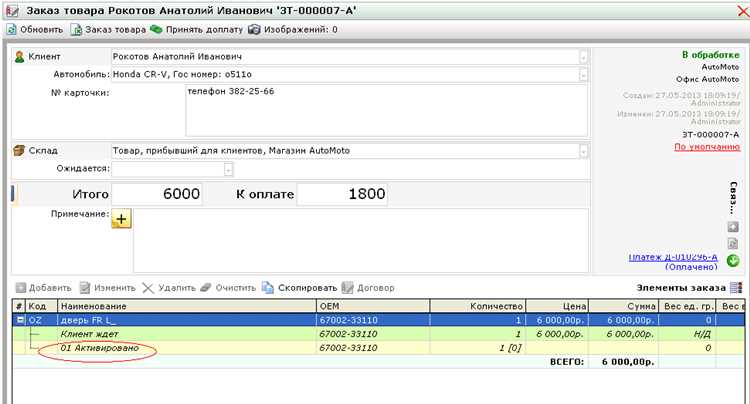This screenshot has height=404, width=750.
Task: Click the По умолчанию red link
Action: (x=707, y=147)
